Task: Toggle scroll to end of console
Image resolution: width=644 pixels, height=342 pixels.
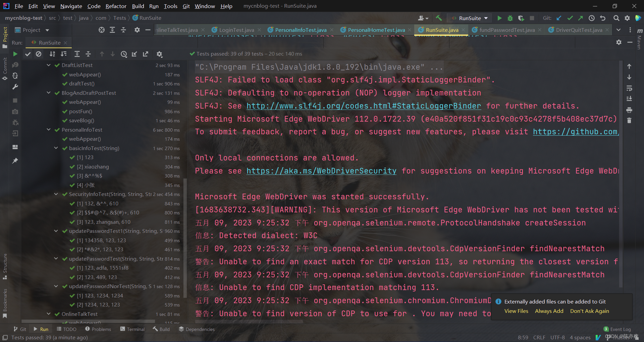Action: 629,99
